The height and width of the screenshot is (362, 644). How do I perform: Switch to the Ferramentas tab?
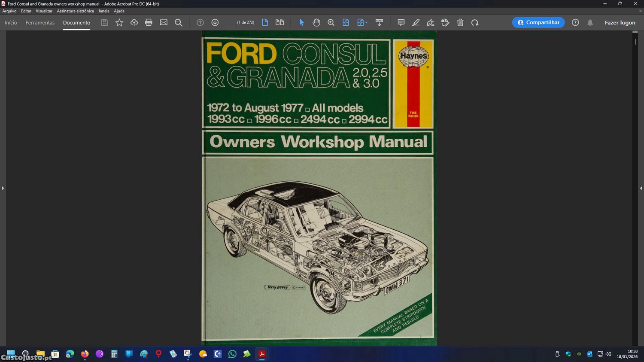[40, 23]
